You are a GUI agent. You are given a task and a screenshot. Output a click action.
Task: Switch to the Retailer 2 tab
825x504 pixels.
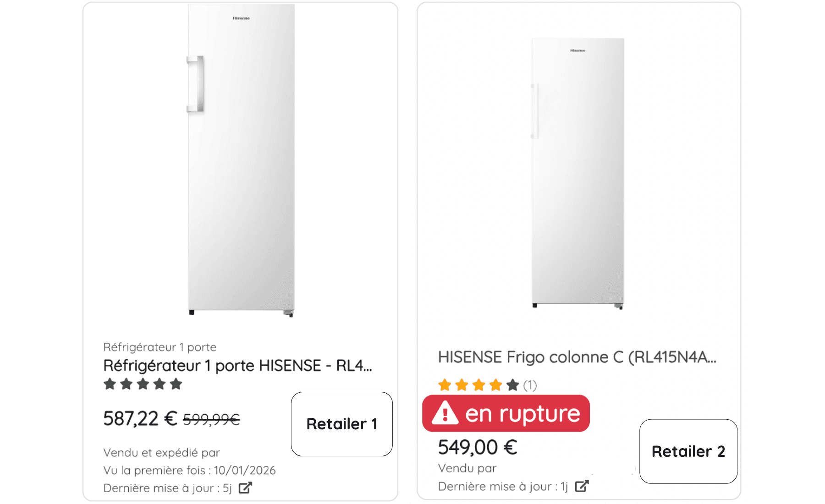[688, 452]
